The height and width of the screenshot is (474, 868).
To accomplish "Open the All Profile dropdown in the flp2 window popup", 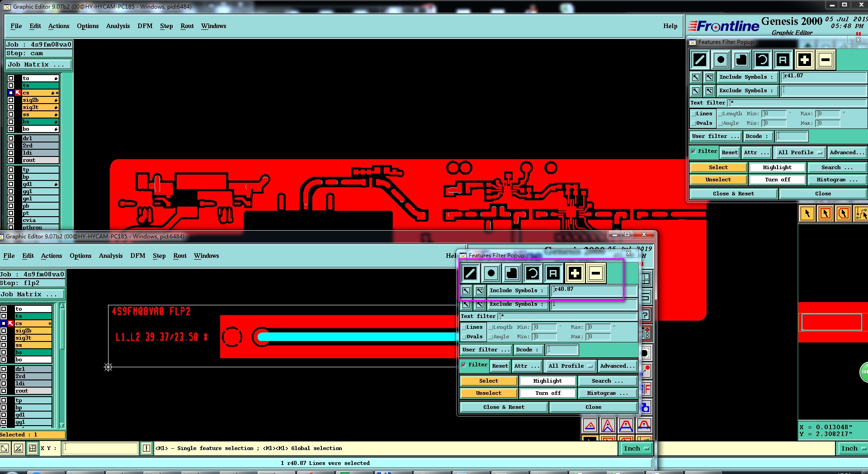I will pyautogui.click(x=570, y=366).
